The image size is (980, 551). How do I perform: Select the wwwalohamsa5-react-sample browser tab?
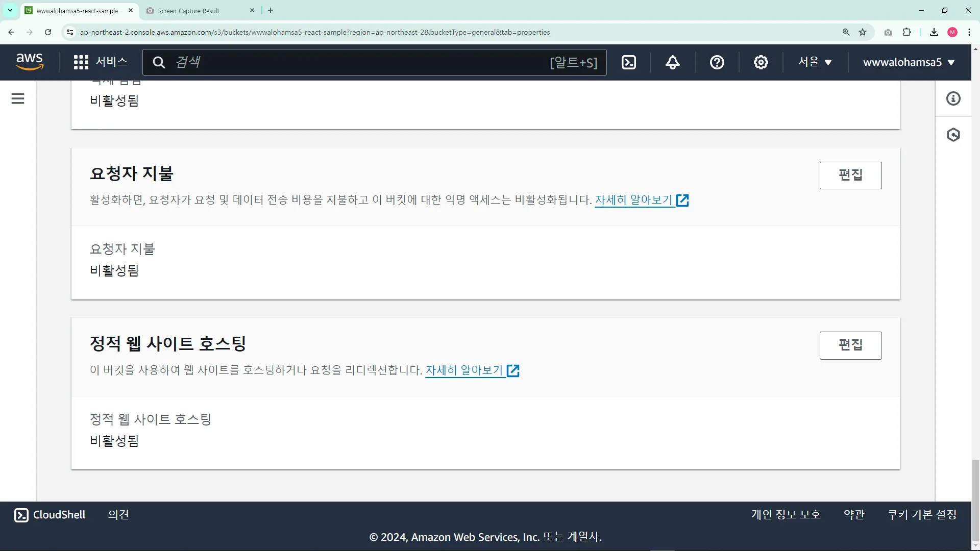[77, 11]
